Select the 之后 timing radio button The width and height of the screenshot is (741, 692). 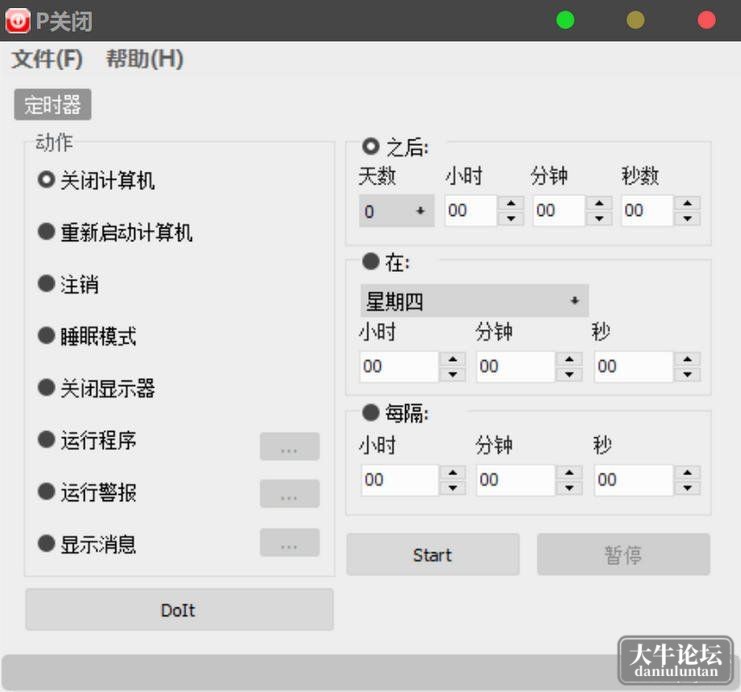(x=370, y=146)
